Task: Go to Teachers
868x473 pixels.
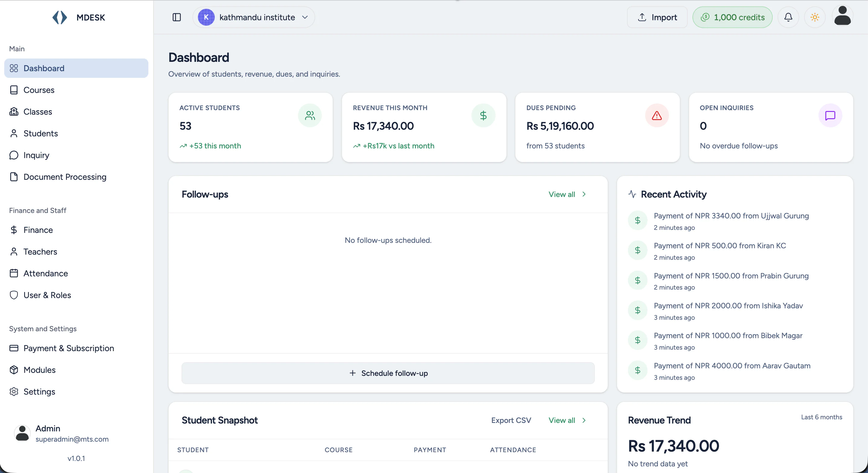Action: coord(76,252)
